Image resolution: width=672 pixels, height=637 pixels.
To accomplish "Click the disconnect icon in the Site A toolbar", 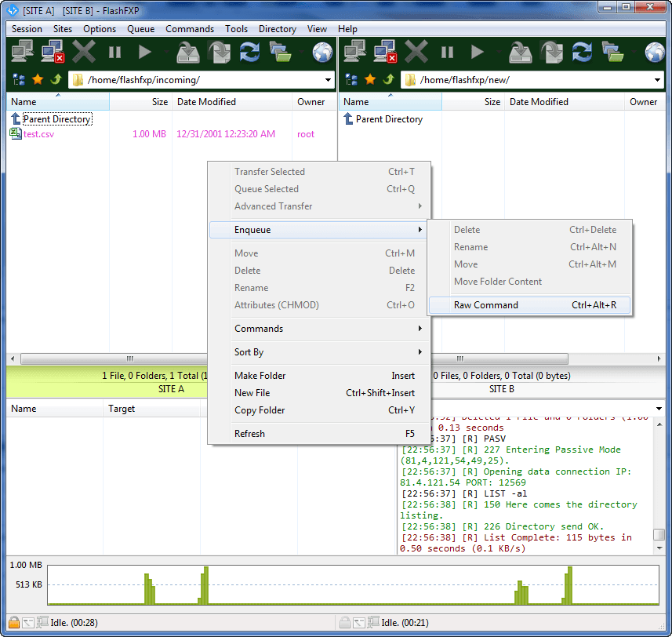I will 53,52.
